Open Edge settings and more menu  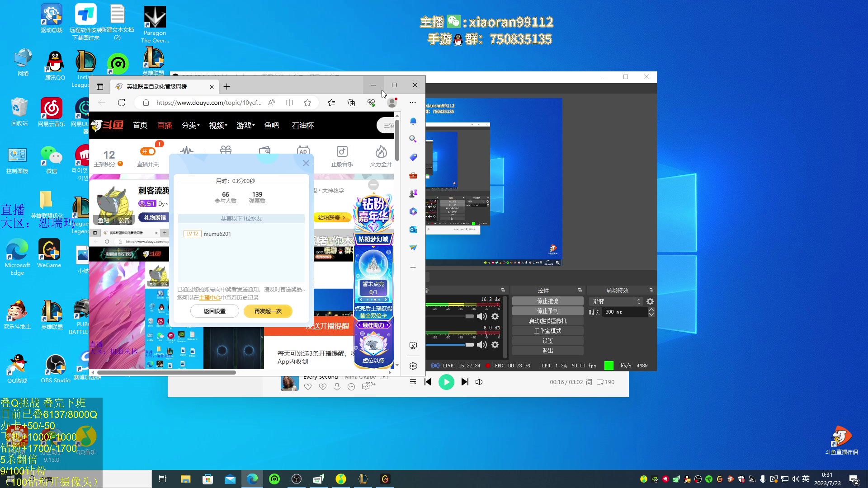coord(413,103)
